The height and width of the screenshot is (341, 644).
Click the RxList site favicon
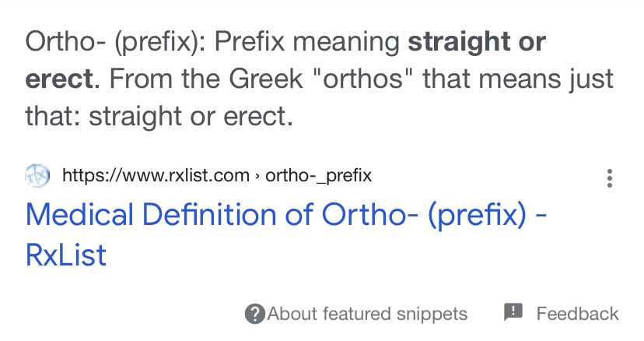point(37,176)
